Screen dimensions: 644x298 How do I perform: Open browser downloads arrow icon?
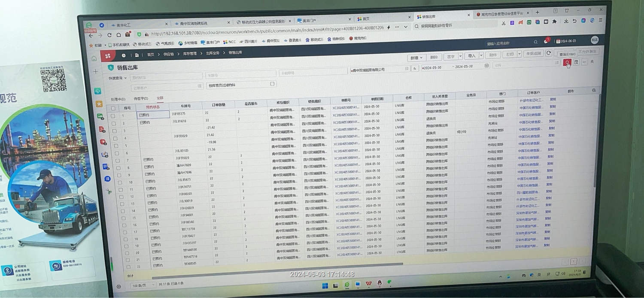click(566, 21)
